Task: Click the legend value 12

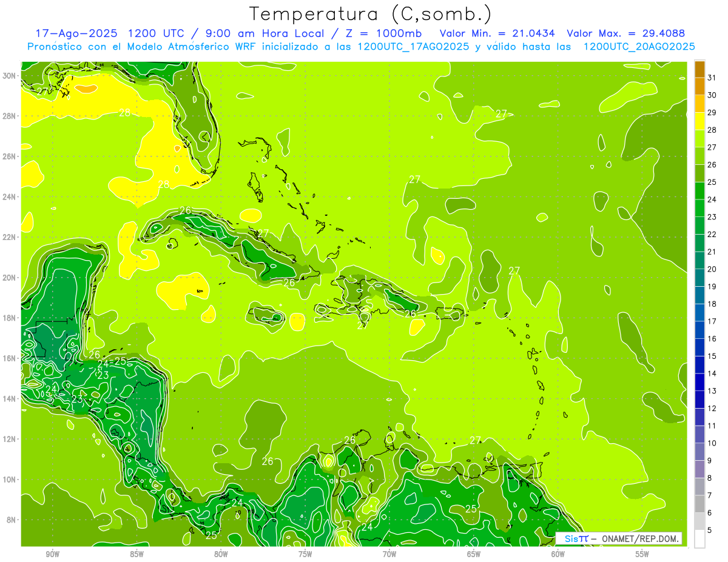Action: 712,409
